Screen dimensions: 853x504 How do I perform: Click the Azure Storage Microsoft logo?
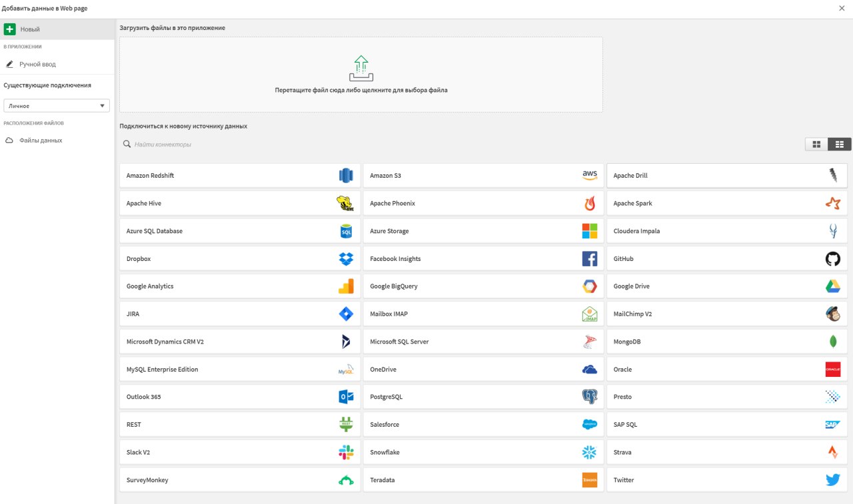coord(589,231)
